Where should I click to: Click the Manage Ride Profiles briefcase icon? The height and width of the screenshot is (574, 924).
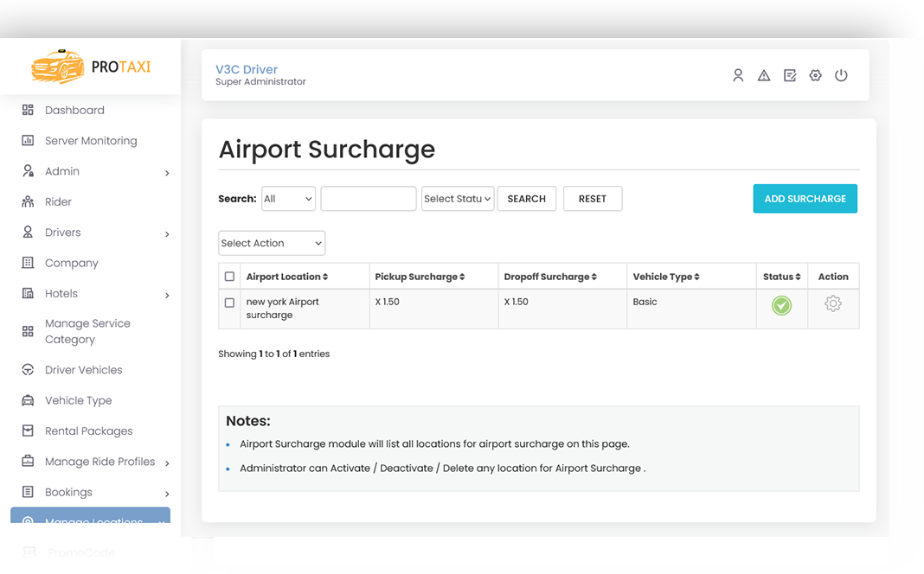(x=28, y=462)
